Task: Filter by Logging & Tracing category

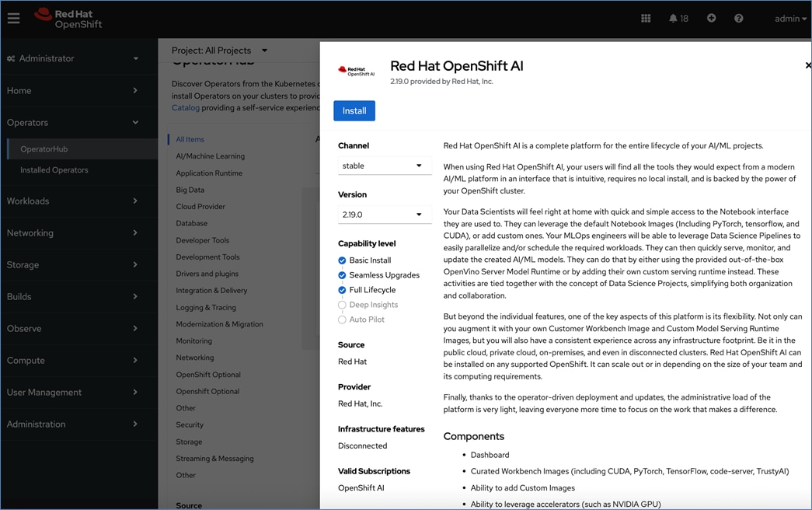Action: pos(206,307)
